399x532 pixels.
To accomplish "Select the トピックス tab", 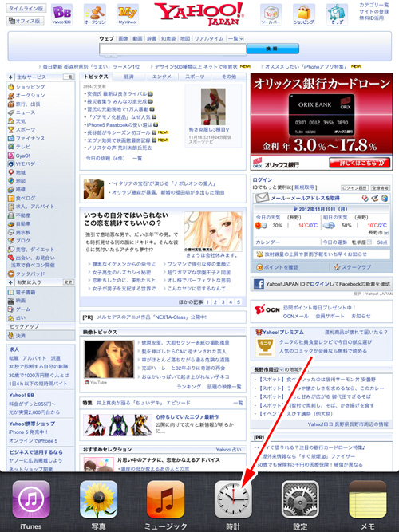I will [96, 77].
